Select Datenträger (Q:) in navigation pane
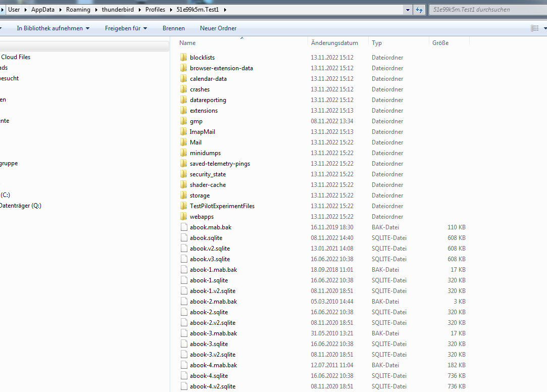Viewport: 547px width, 392px height. tap(21, 206)
